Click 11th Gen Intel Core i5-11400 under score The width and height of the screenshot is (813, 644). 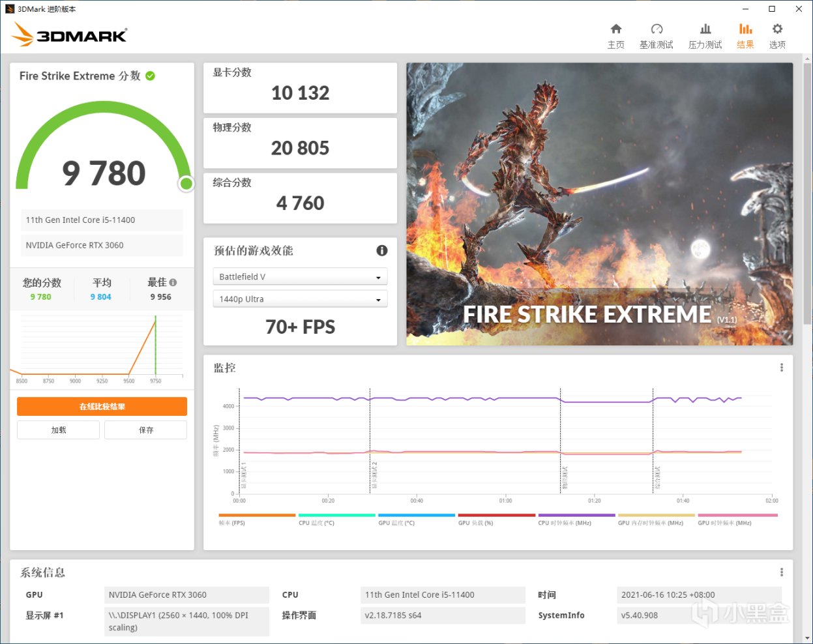pos(102,220)
